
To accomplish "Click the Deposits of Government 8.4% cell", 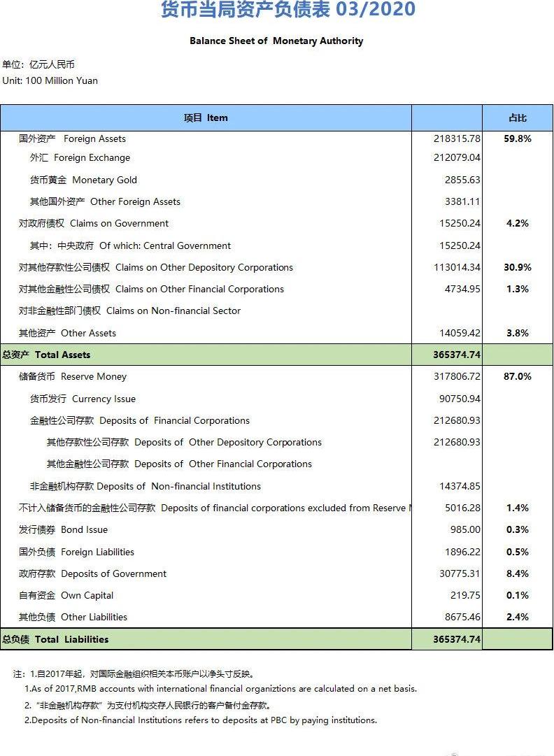I will pyautogui.click(x=517, y=573).
